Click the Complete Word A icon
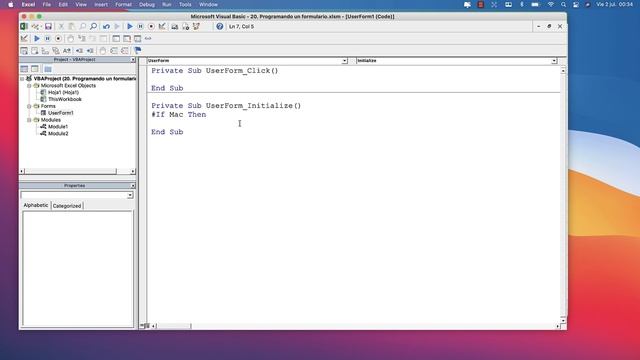 [x=67, y=51]
